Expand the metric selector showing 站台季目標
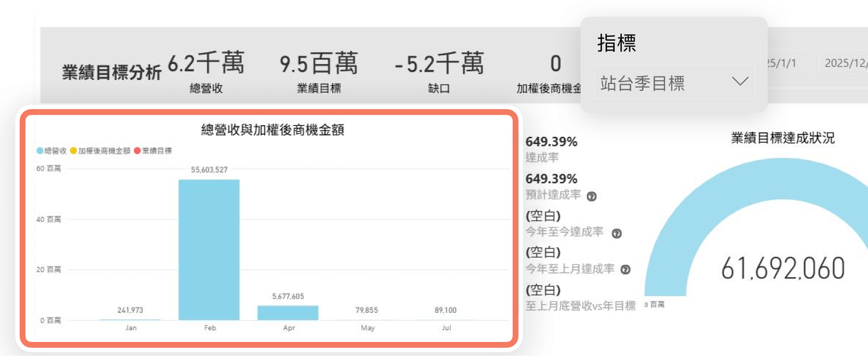The image size is (868, 356). (674, 82)
